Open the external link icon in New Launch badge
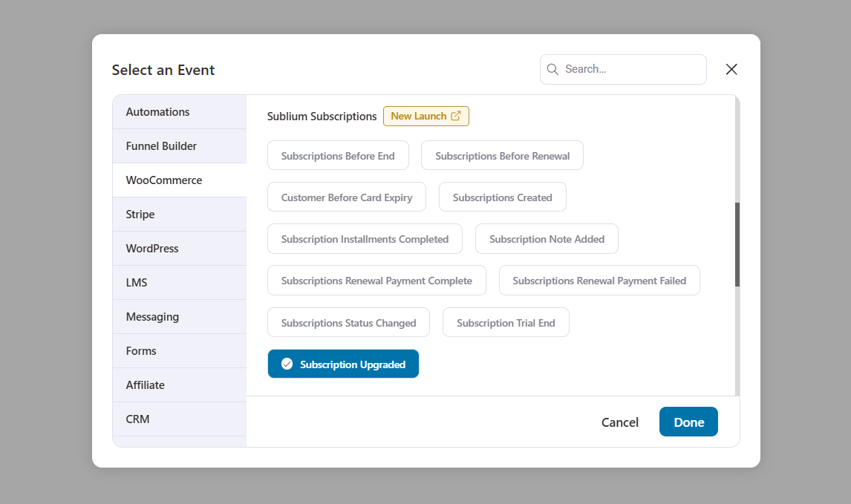Screen dimensions: 851x504 pyautogui.click(x=456, y=116)
